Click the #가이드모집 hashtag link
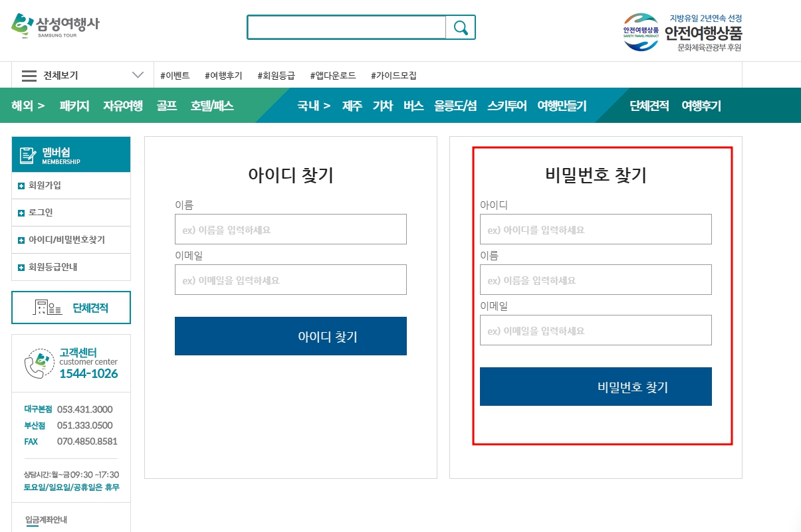This screenshot has height=532, width=801. pyautogui.click(x=394, y=76)
